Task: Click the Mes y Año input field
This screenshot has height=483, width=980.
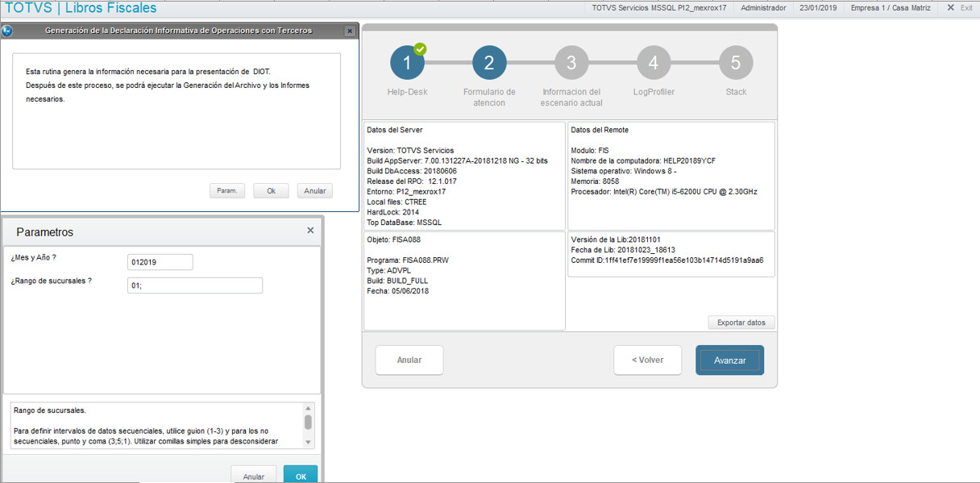Action: [x=160, y=262]
